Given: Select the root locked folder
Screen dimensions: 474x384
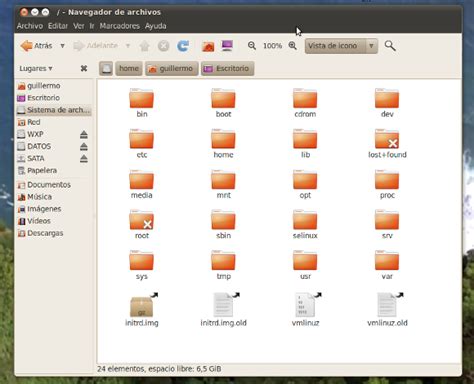Looking at the screenshot, I should click(x=141, y=220).
